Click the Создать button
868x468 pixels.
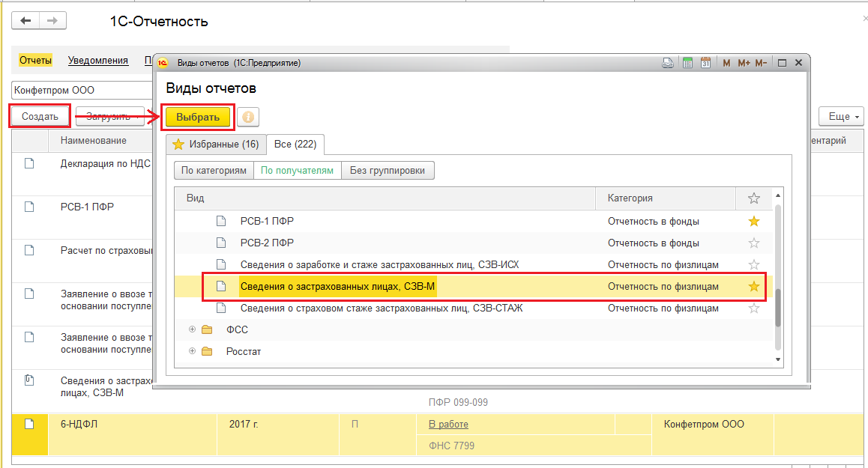(40, 117)
